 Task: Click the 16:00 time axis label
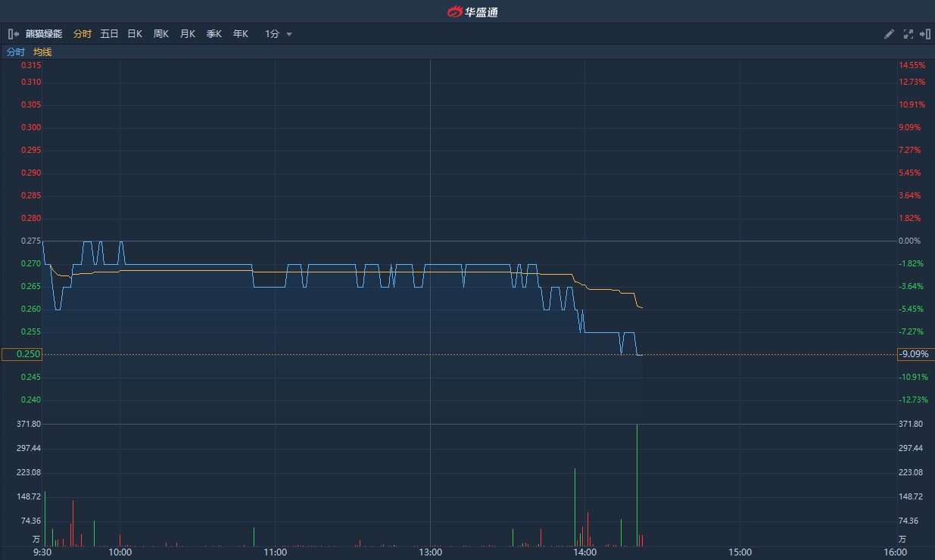tap(894, 552)
